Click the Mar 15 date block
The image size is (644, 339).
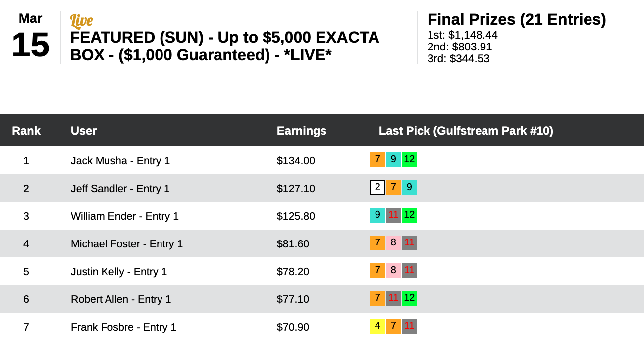30,37
